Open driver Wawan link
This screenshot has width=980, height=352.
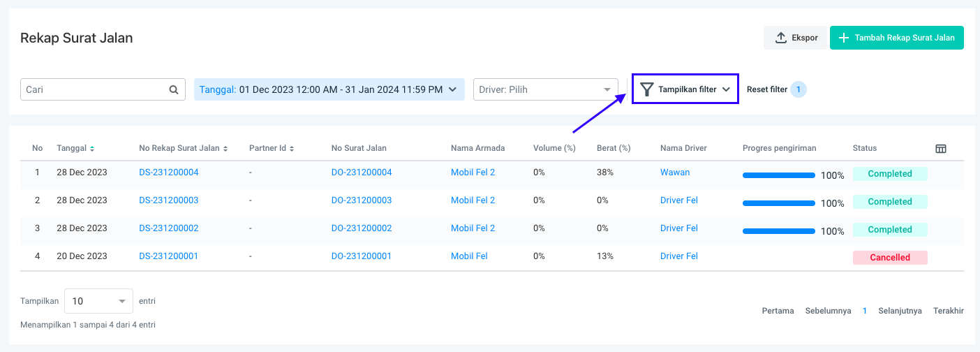click(674, 173)
